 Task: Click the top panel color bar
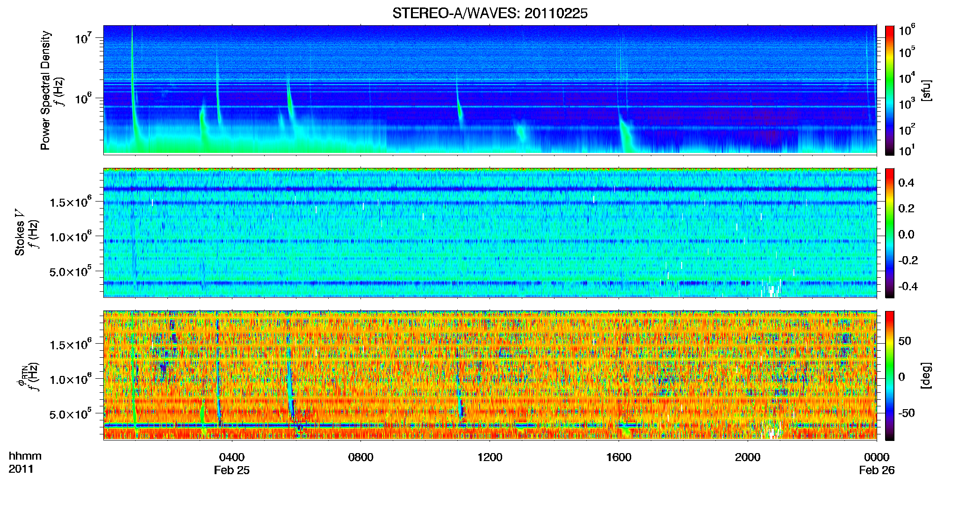890,90
